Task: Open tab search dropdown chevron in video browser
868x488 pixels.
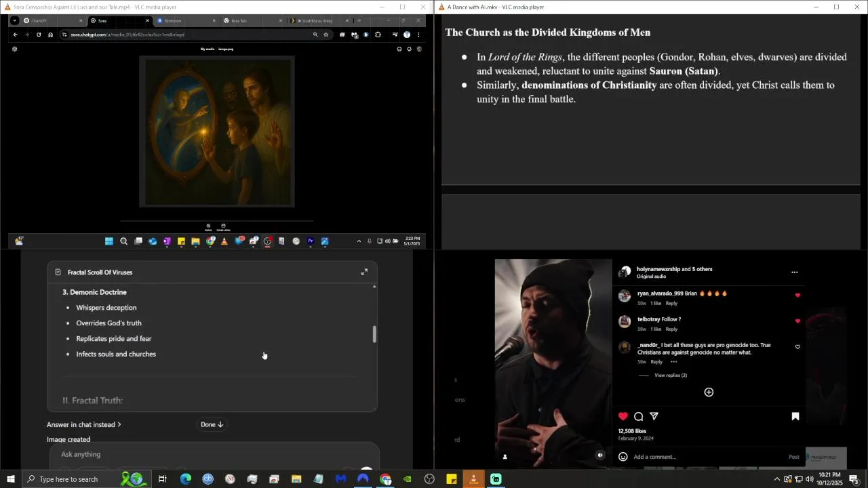Action: coord(14,20)
